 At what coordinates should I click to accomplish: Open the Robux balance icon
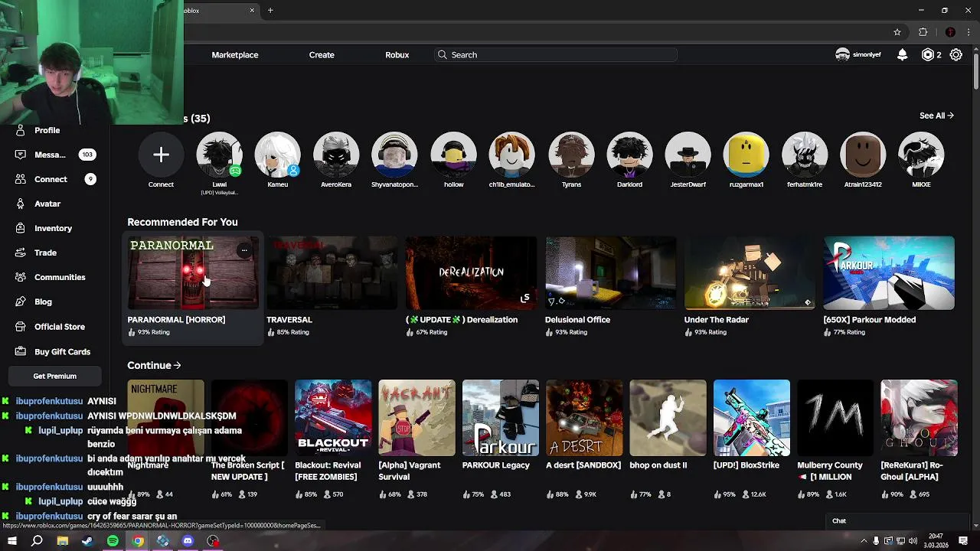click(x=928, y=54)
